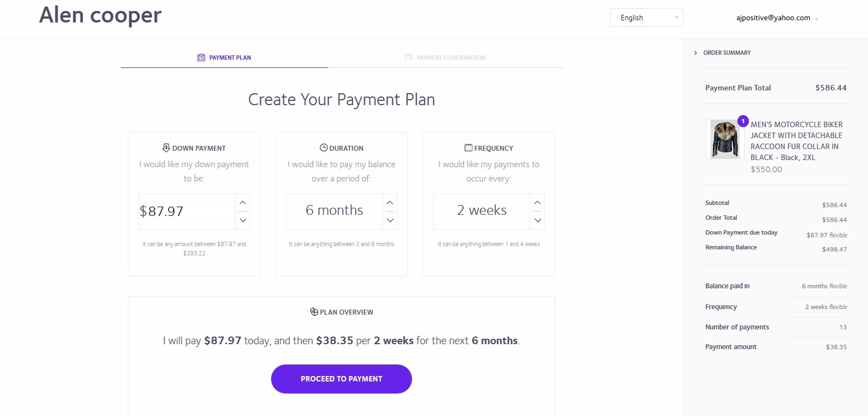The width and height of the screenshot is (868, 416).
Task: Click the $87.97 down payment input field
Action: 187,212
